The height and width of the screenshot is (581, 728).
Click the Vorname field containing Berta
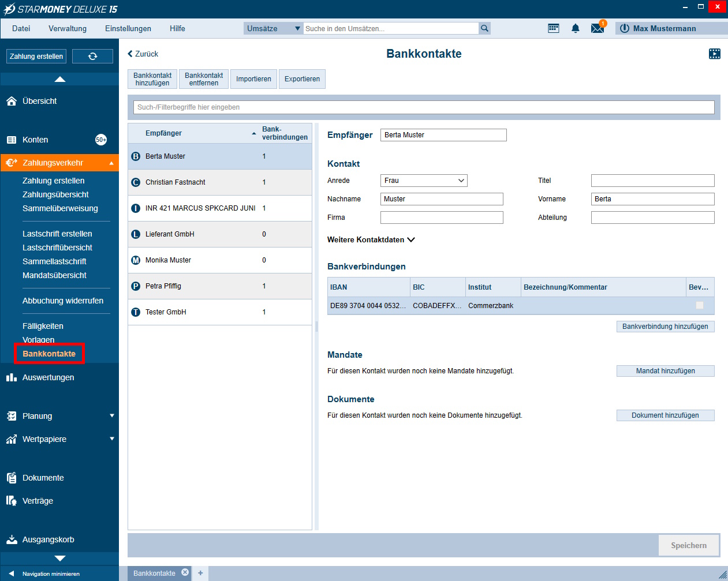(652, 199)
